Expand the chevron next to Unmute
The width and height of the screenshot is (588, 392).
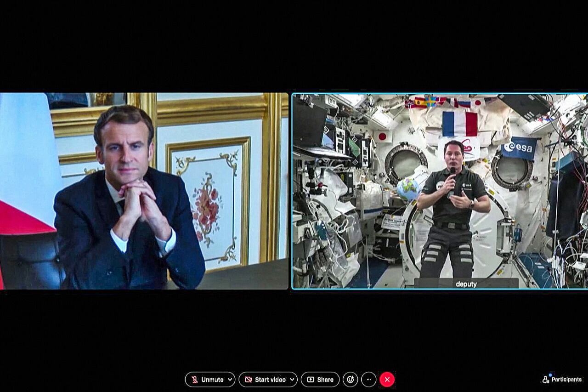pyautogui.click(x=230, y=380)
